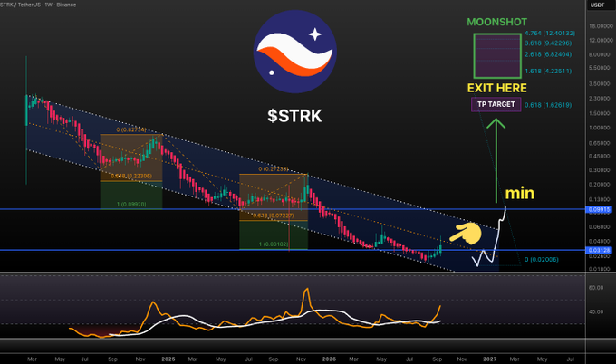Select the Starknet logo image on chart

[294, 52]
